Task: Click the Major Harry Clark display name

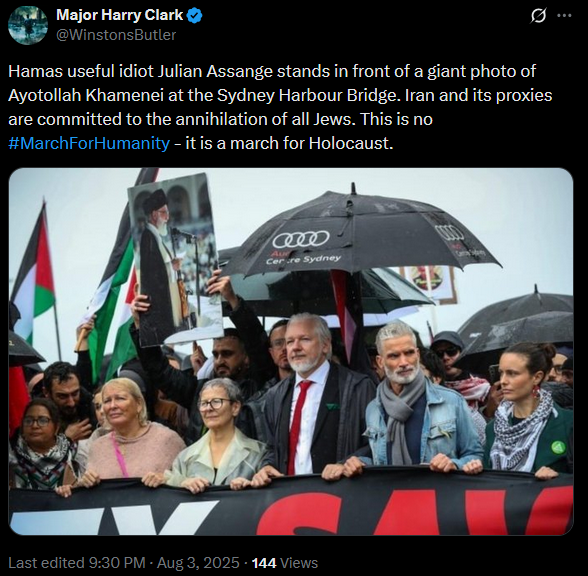Action: (119, 15)
